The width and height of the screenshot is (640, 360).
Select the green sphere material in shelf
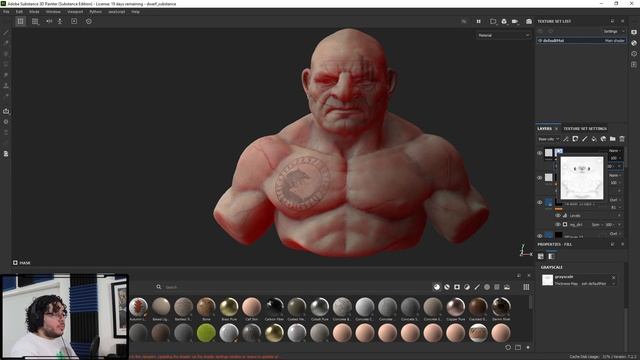coord(206,333)
